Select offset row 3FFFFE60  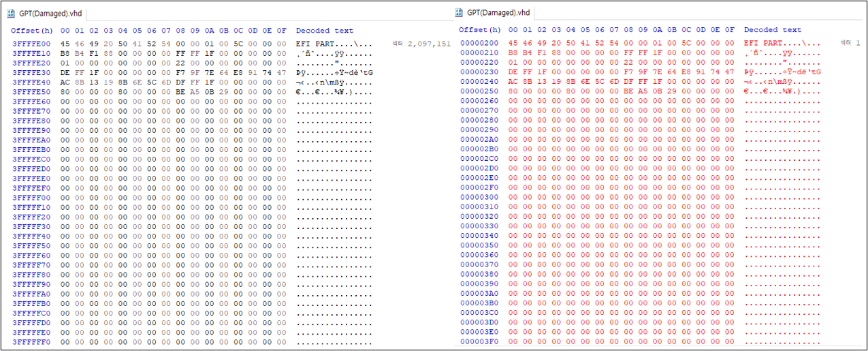(x=193, y=101)
